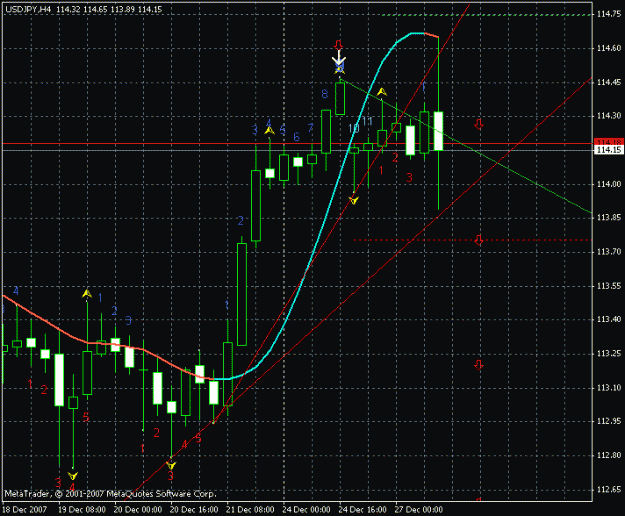This screenshot has height=516, width=625.
Task: Click the 113.70 price scale label
Action: (609, 251)
